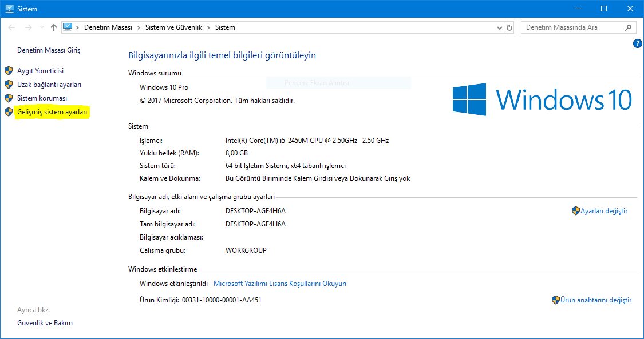Select Denetim Masası in the breadcrumb

tap(108, 27)
